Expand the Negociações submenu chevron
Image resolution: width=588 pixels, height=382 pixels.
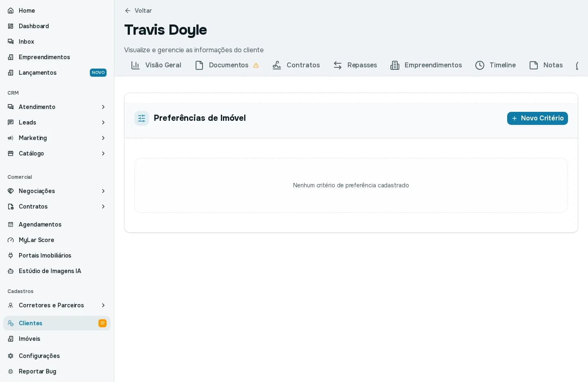coord(103,191)
